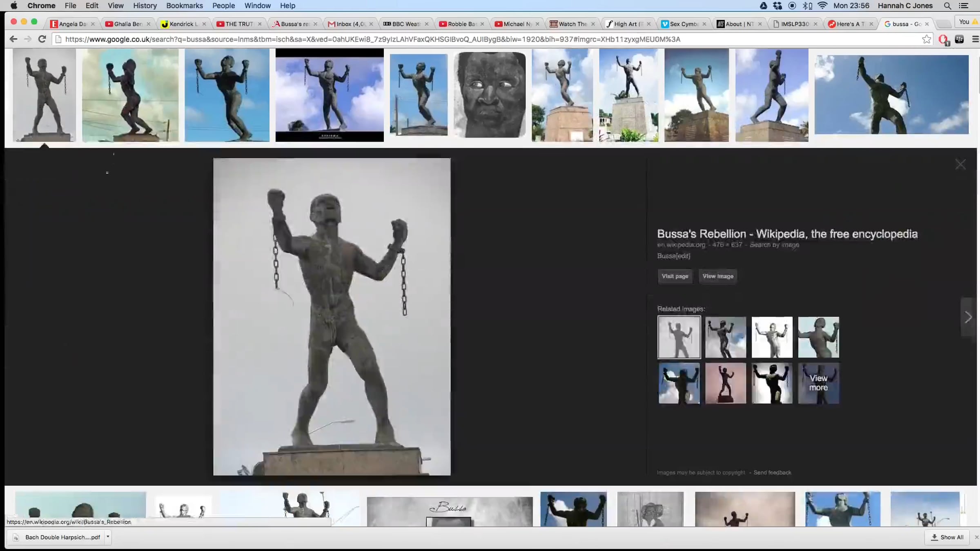
Task: Bookmark this page with the star
Action: click(x=927, y=39)
